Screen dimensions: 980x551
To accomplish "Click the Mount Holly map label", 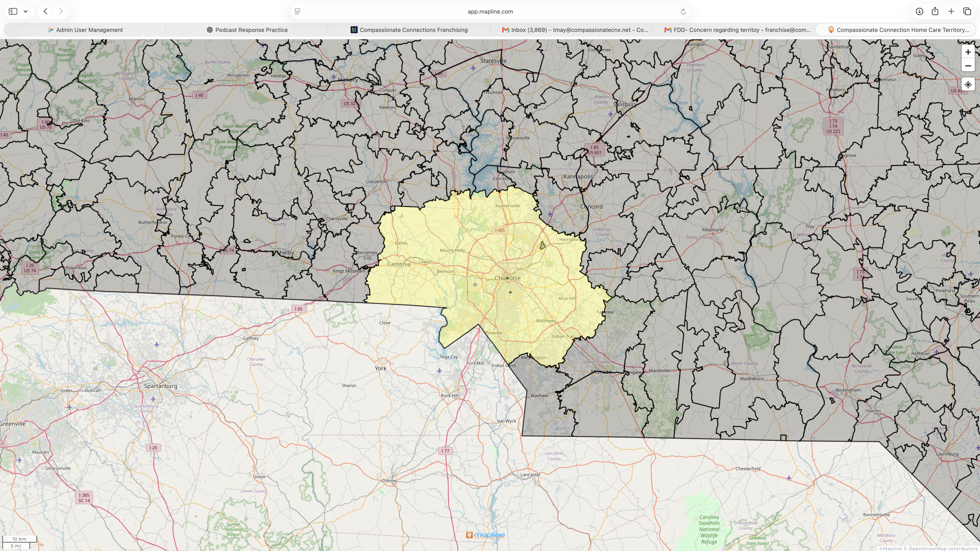I will coord(452,250).
